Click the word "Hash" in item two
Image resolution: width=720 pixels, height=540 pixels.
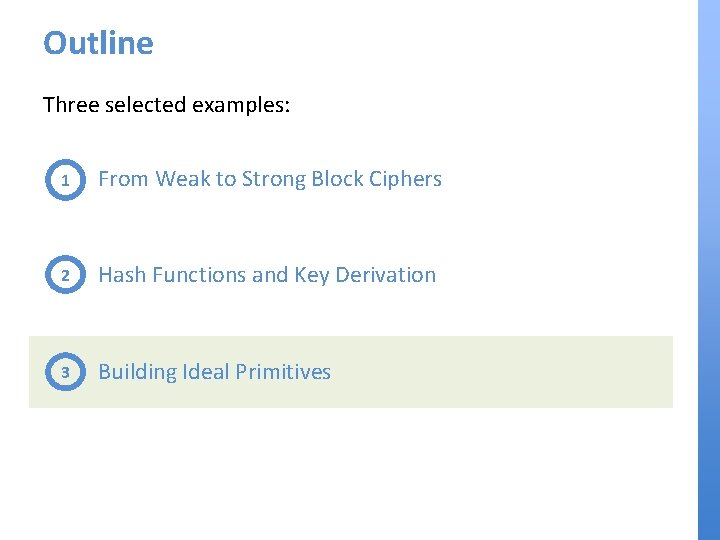[x=121, y=275]
